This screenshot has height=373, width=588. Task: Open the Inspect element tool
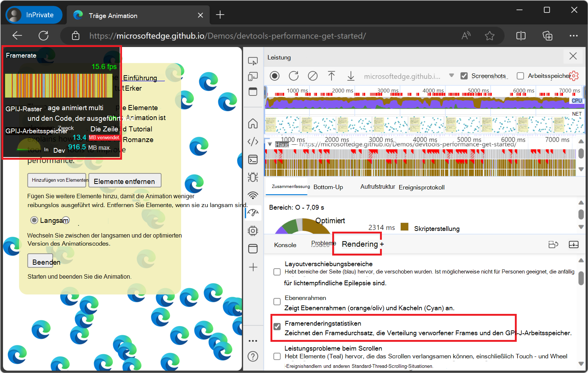253,61
